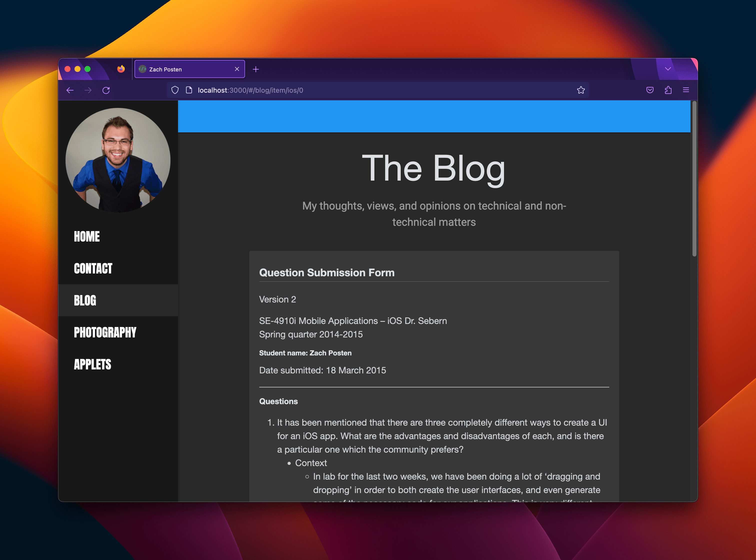Click the page vertical scrollbar thumb
Screen dimensions: 756x560
point(694,179)
